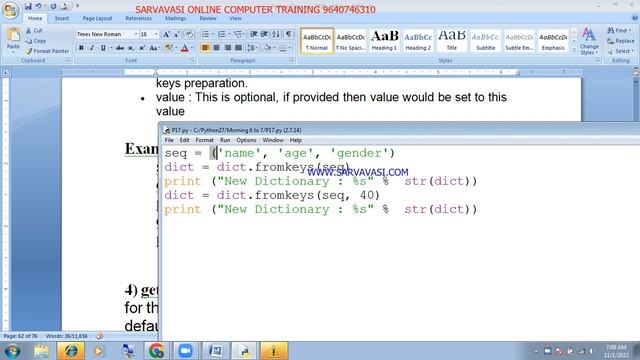This screenshot has width=640, height=360.
Task: Open the multilevel list menu
Action: tap(238, 34)
